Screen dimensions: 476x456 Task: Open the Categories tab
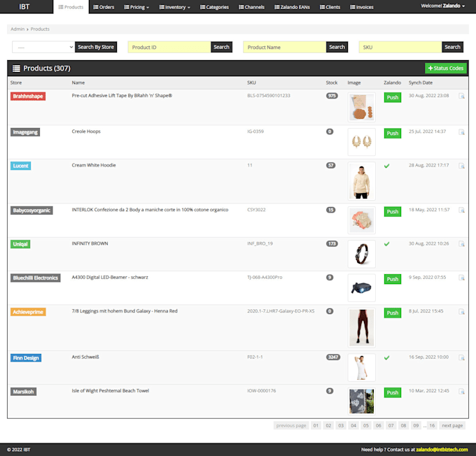(214, 7)
